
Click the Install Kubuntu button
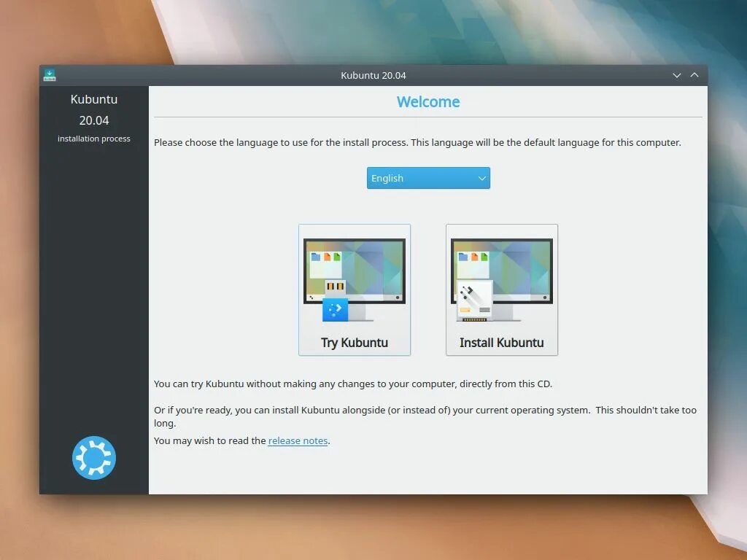pos(502,289)
